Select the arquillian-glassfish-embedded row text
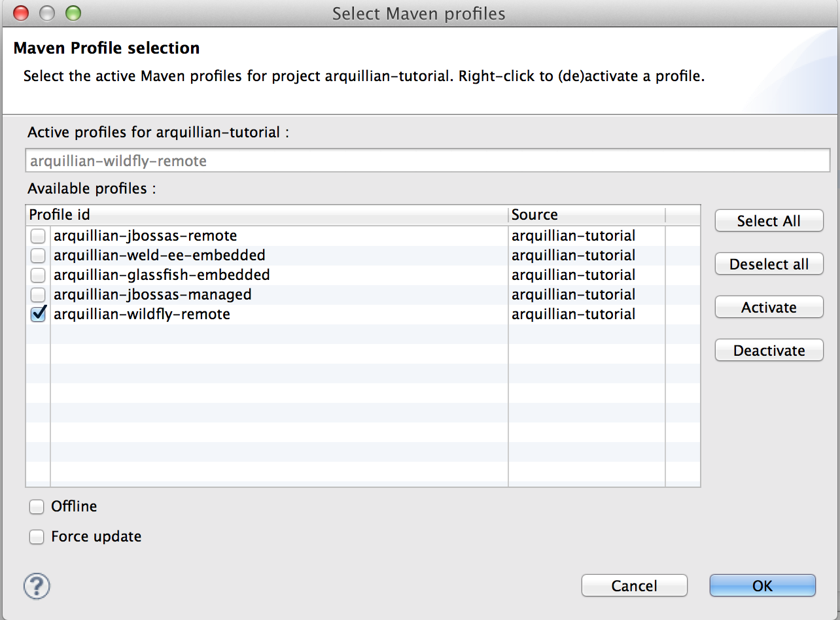Screen dimensions: 840x620 pos(162,275)
